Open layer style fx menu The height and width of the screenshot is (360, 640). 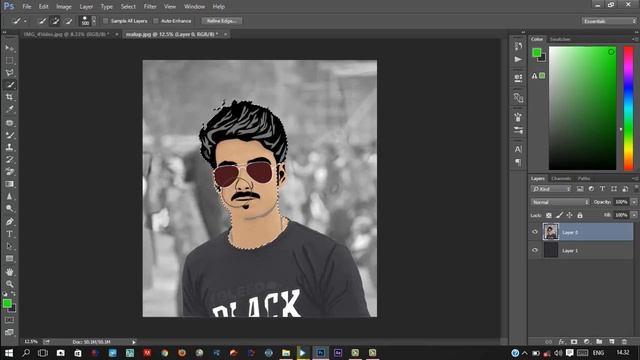(562, 341)
